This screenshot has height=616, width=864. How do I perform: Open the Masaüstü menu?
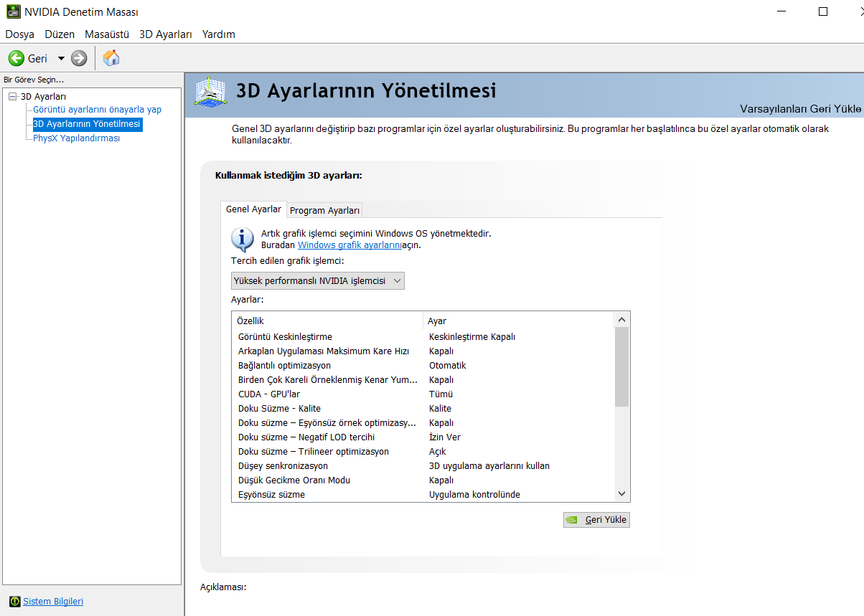click(x=107, y=34)
